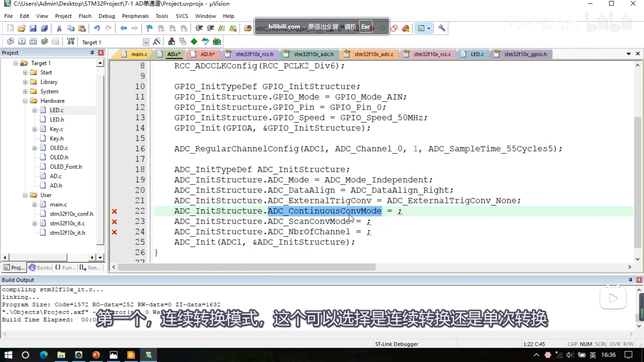Click the editor horizontal scrollbar thumb
Viewport: 644px width, 362px height.
click(x=247, y=267)
